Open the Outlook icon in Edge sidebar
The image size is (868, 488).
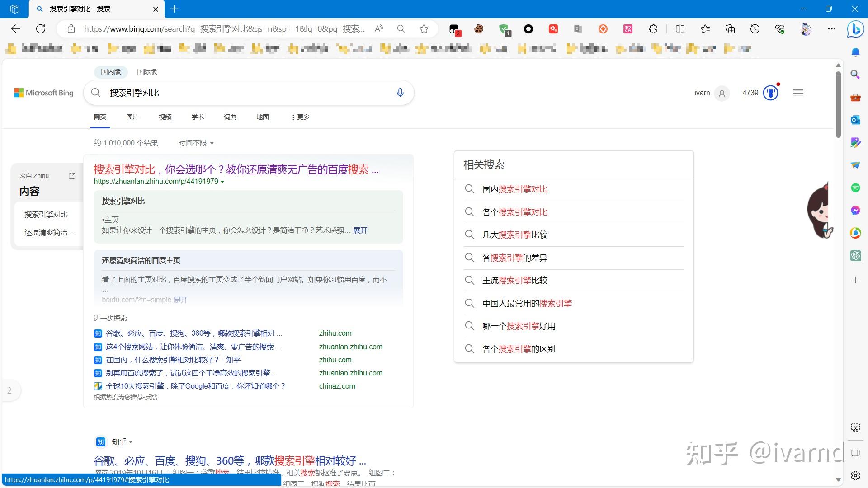(855, 120)
